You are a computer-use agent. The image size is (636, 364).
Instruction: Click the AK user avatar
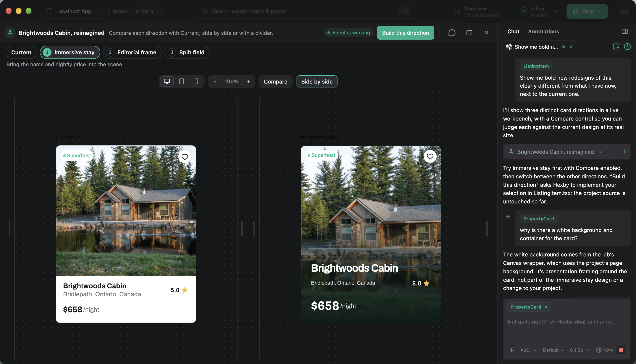pos(624,11)
